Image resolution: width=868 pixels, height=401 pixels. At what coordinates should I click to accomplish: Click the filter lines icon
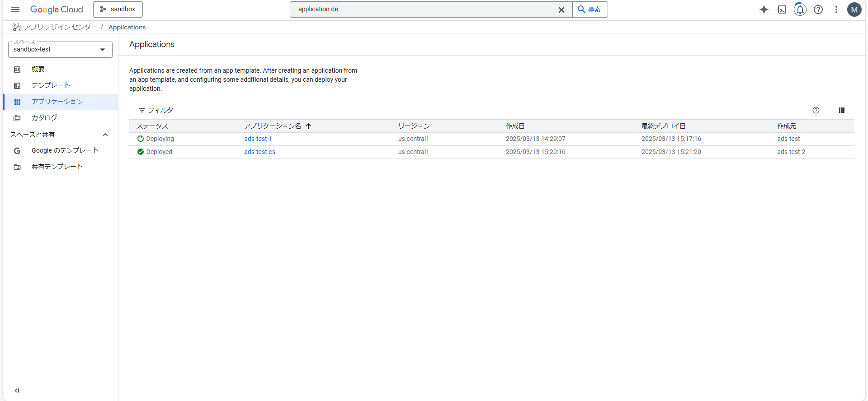tap(142, 110)
